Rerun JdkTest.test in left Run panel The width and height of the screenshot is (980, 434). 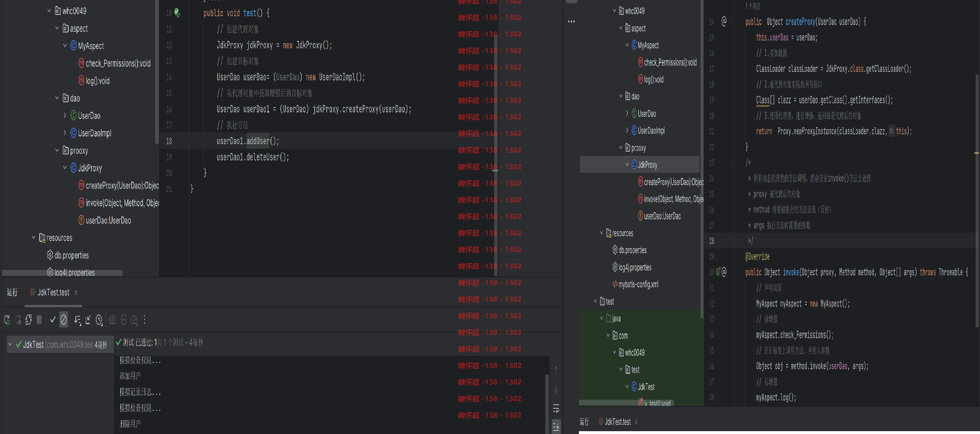click(x=7, y=320)
